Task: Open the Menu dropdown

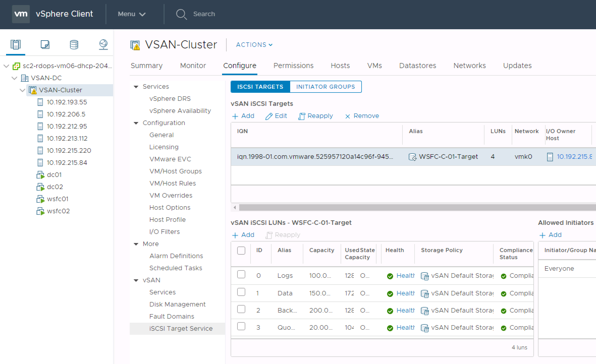Action: coord(131,14)
